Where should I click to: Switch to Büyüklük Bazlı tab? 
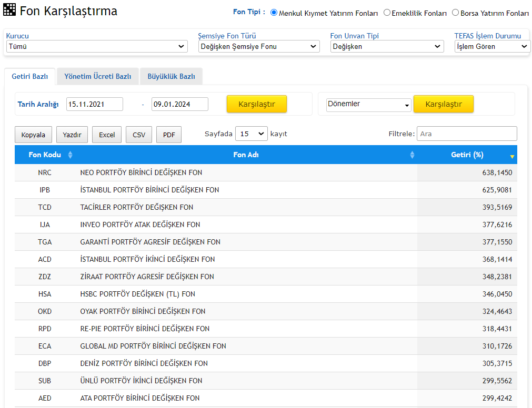pos(172,77)
